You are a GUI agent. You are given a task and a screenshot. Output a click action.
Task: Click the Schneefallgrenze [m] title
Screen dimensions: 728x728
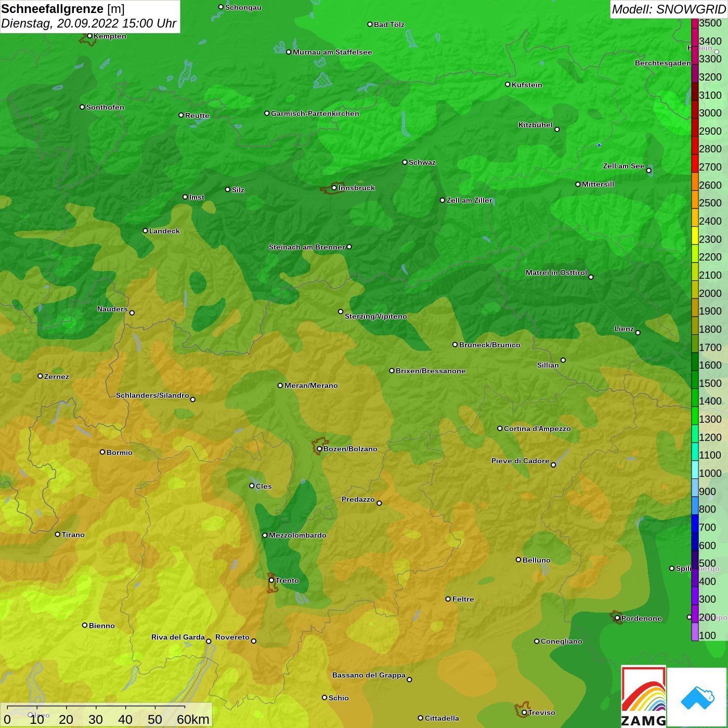point(63,9)
